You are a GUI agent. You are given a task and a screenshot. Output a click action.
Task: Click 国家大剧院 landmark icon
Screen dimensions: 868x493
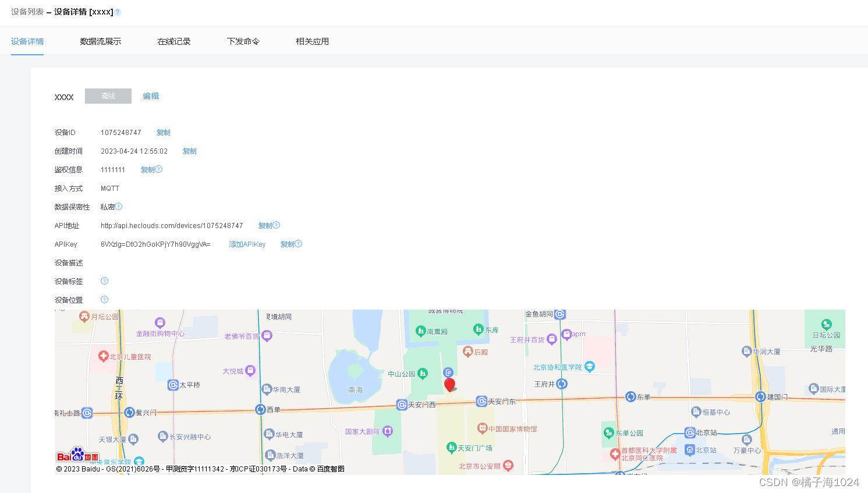point(388,431)
